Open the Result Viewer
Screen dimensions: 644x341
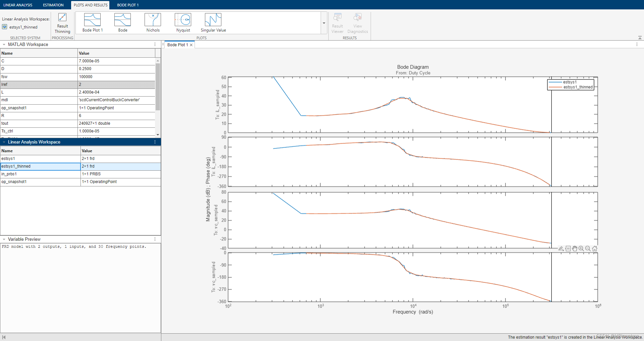click(x=337, y=23)
